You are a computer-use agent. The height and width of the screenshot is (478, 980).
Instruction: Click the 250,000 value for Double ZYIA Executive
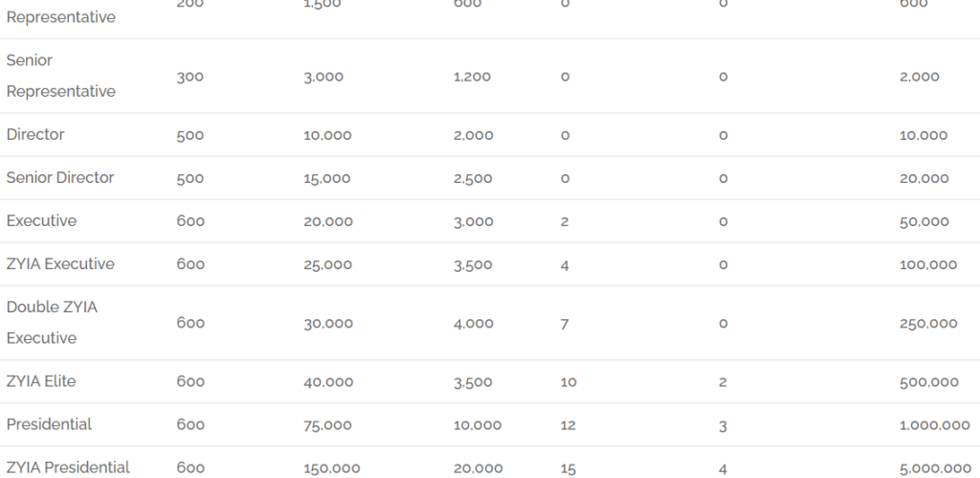pos(928,323)
